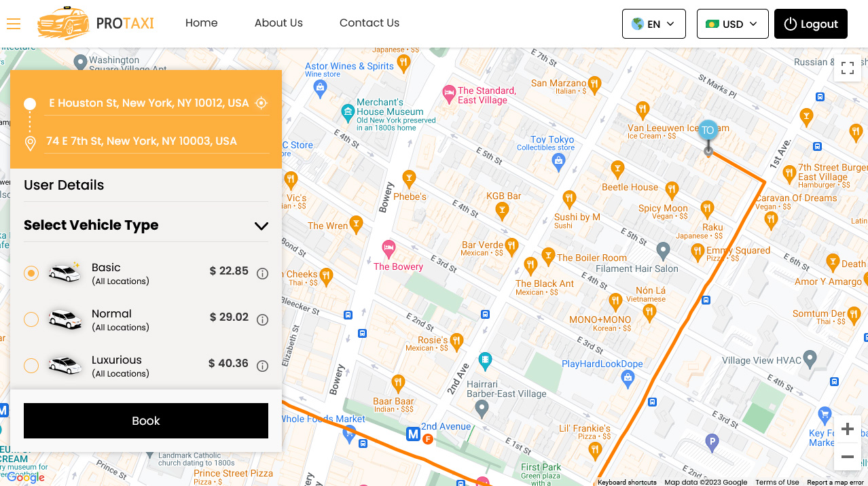Select the Luxurious vehicle radio button

(31, 366)
